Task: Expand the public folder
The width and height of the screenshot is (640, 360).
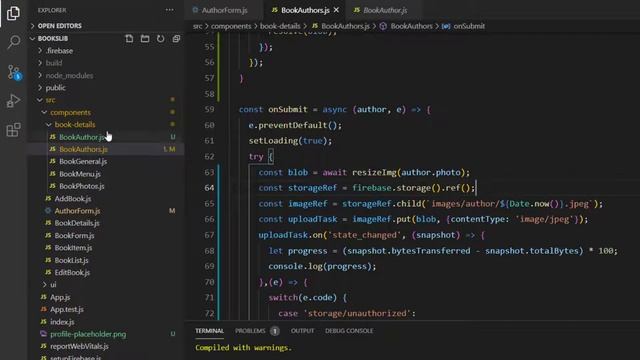Action: (x=56, y=88)
